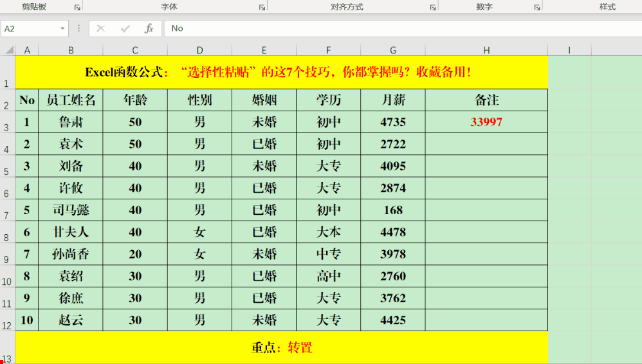Click the formula bar Cancel X icon
This screenshot has height=364, width=642.
click(101, 29)
